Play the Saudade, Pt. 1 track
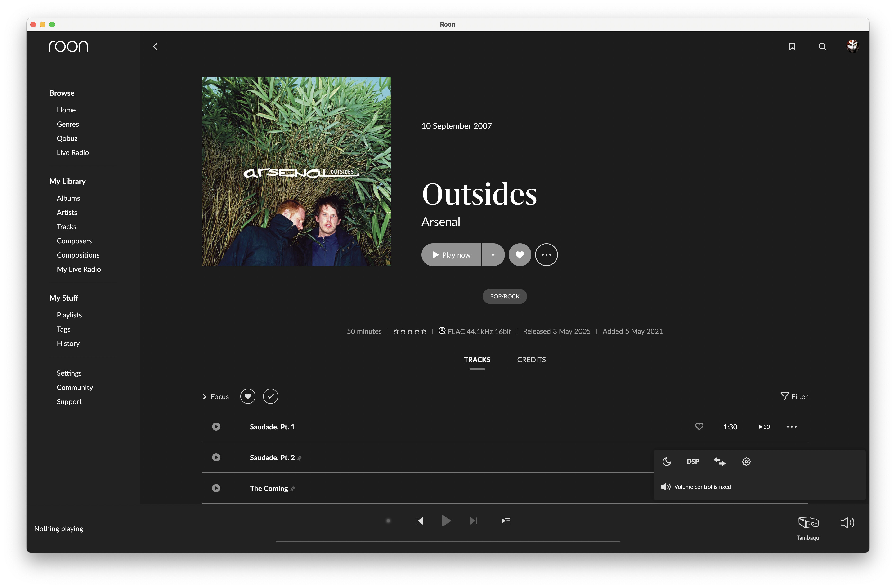The width and height of the screenshot is (896, 588). [x=216, y=427]
